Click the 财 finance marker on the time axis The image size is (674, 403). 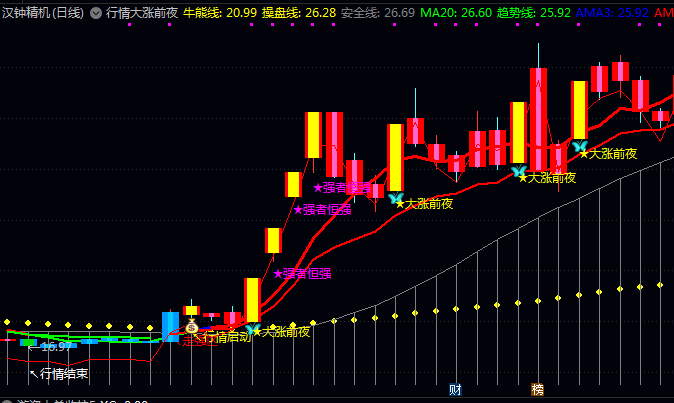[x=455, y=389]
